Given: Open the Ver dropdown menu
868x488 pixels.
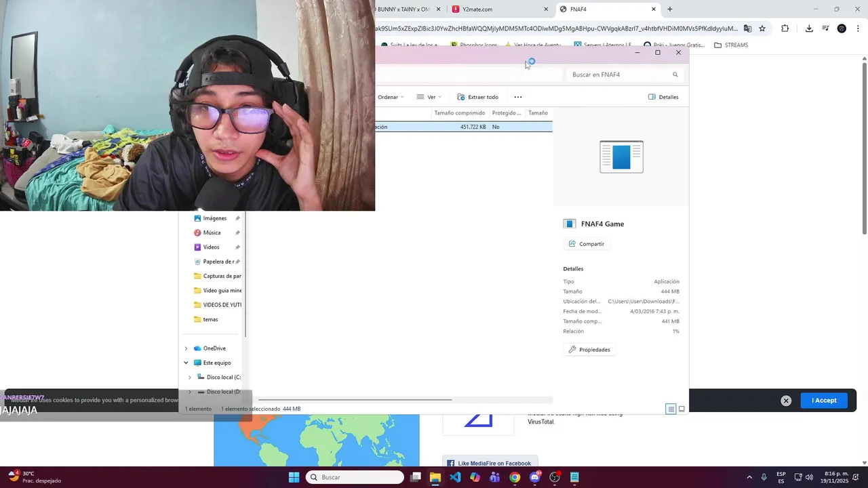Looking at the screenshot, I should click(429, 97).
